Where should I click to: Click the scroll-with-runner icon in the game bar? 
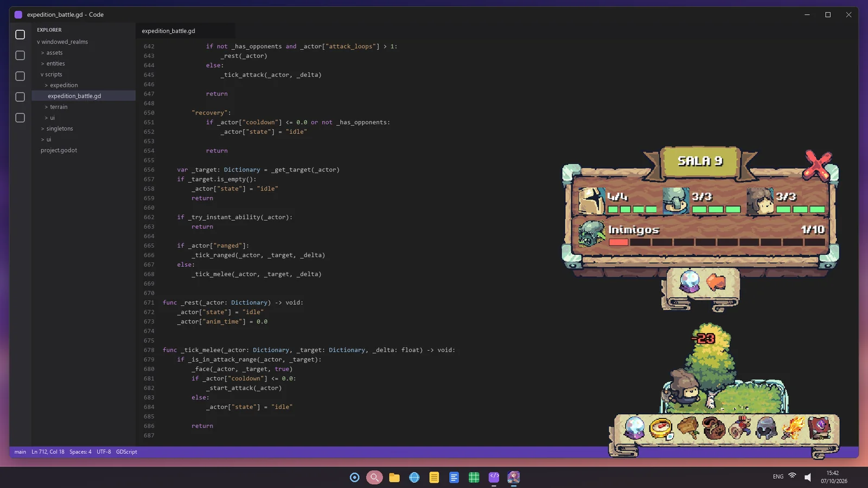tap(740, 428)
